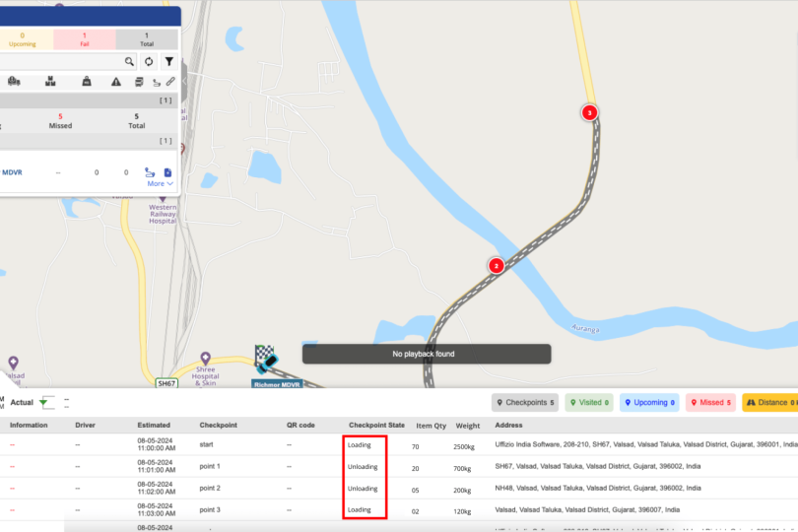Click the checkered finish flag on the map
Image resolution: width=798 pixels, height=532 pixels.
coord(263,355)
